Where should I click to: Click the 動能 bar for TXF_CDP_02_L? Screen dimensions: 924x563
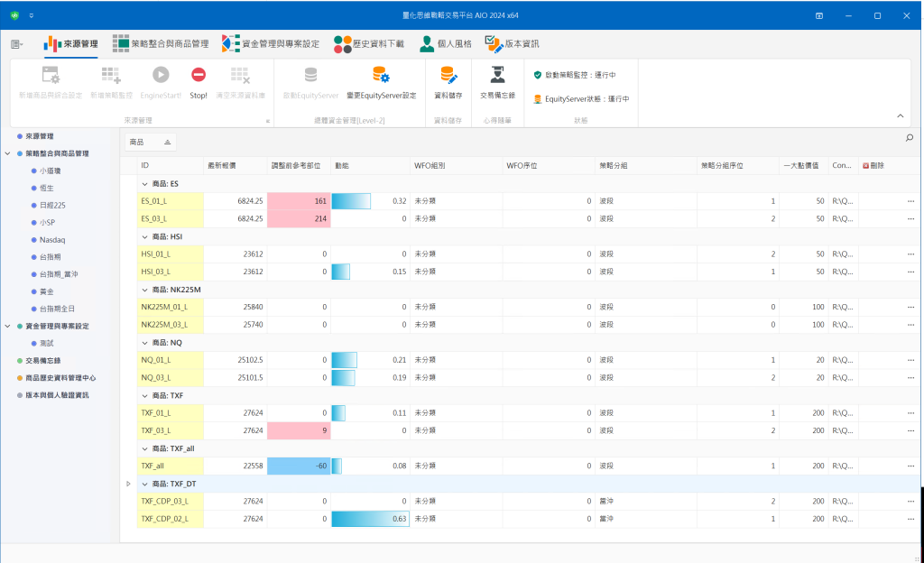(370, 519)
